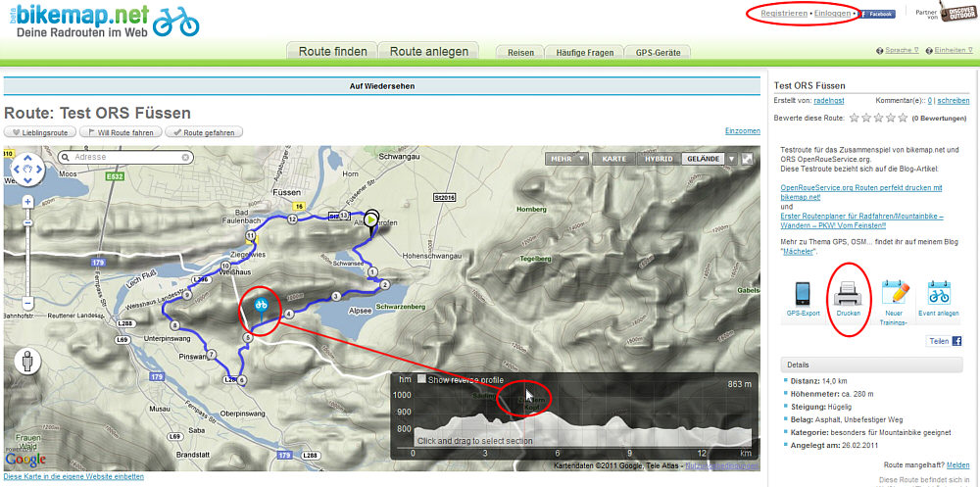Toggle fullscreen map view icon
980x487 pixels.
[747, 159]
